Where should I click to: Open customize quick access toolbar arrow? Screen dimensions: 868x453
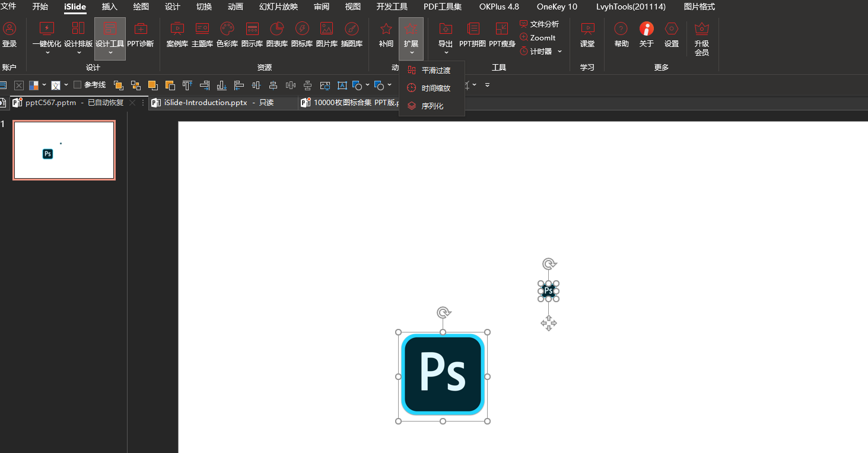[487, 85]
